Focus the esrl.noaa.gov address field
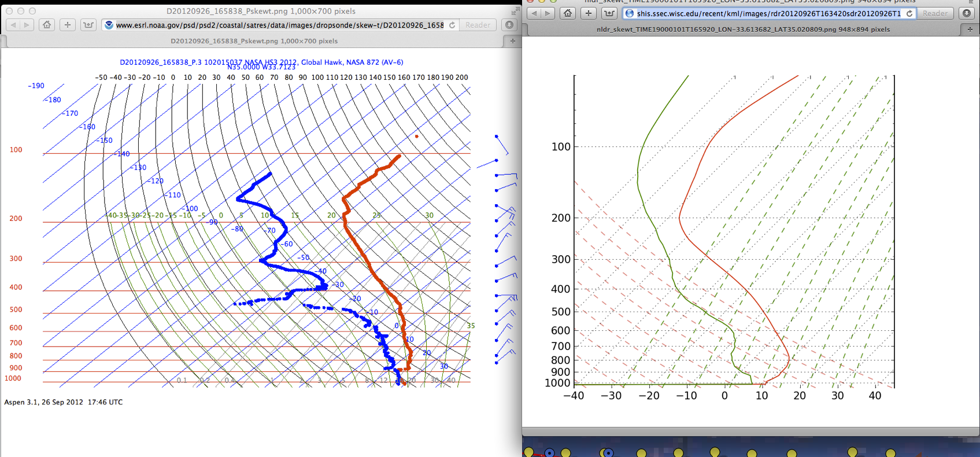 coord(278,25)
